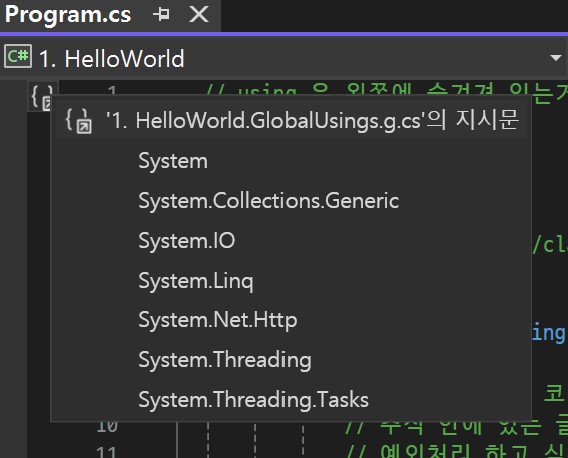
Task: Click the global usings margin icon
Action: 41,97
